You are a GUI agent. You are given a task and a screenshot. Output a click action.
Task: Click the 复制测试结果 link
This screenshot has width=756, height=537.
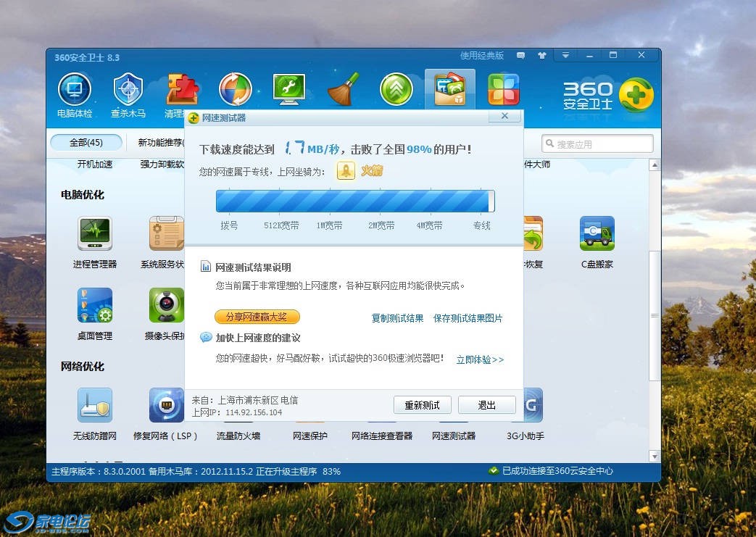397,318
